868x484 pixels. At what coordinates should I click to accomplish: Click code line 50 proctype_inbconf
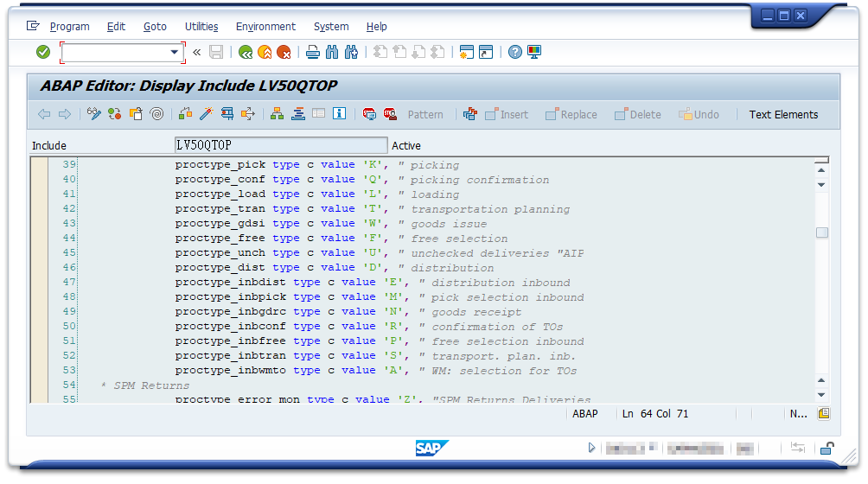tap(368, 327)
